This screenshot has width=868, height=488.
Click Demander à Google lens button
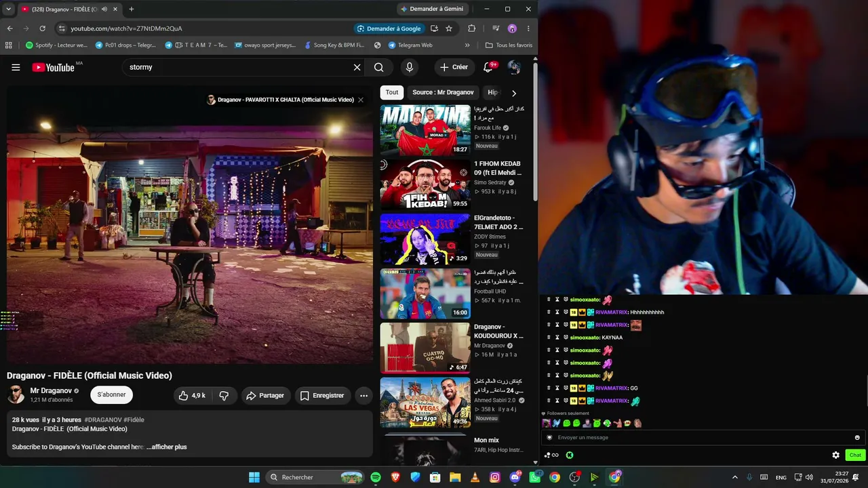coord(389,28)
